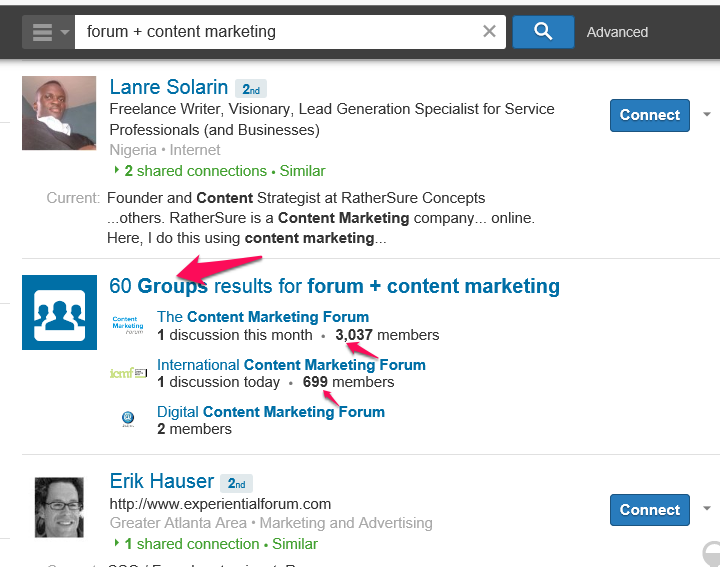Click the blue Groups icon
Screen dimensions: 720x567
pyautogui.click(x=59, y=312)
